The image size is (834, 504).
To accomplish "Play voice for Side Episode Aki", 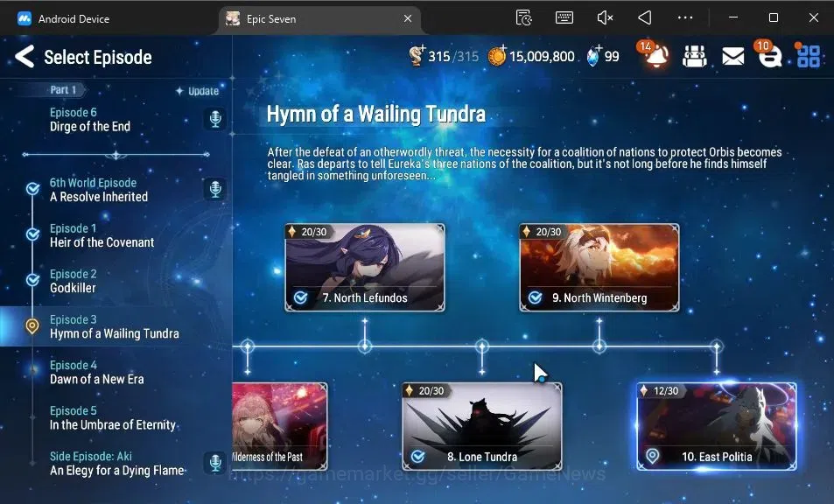I will pyautogui.click(x=215, y=463).
